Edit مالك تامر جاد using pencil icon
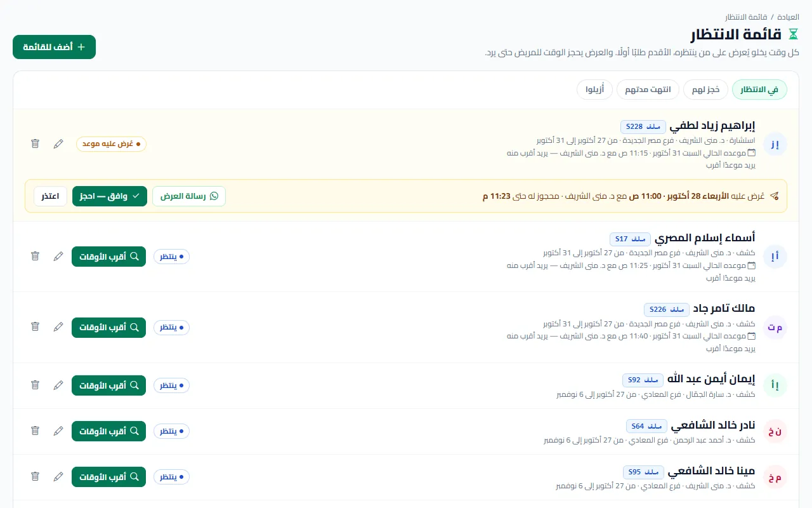Screen dimensions: 812x508 [58, 328]
